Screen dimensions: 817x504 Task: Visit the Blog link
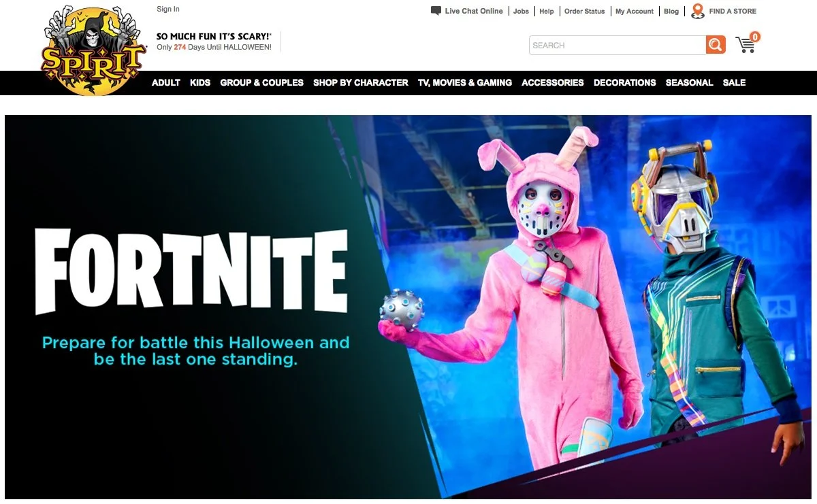(671, 11)
